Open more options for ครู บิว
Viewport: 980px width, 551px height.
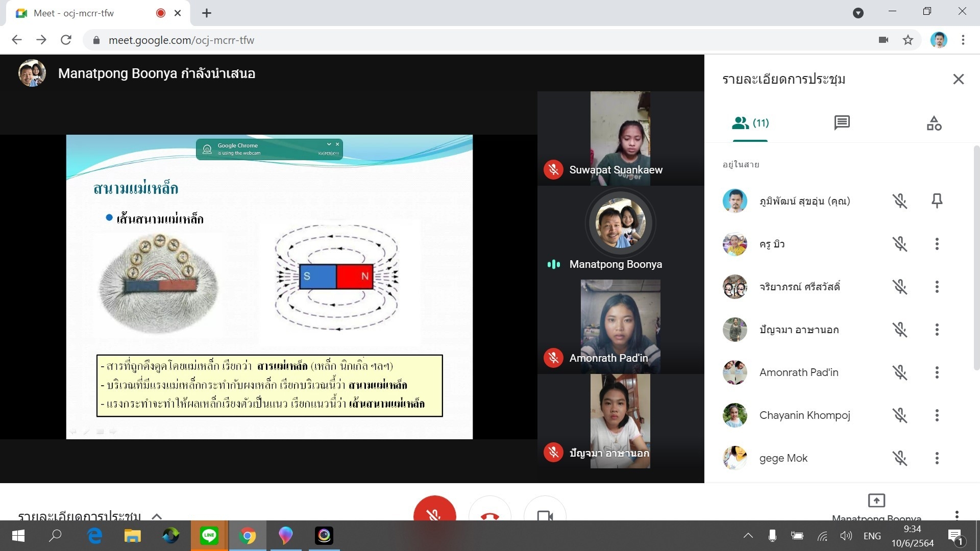(x=937, y=244)
